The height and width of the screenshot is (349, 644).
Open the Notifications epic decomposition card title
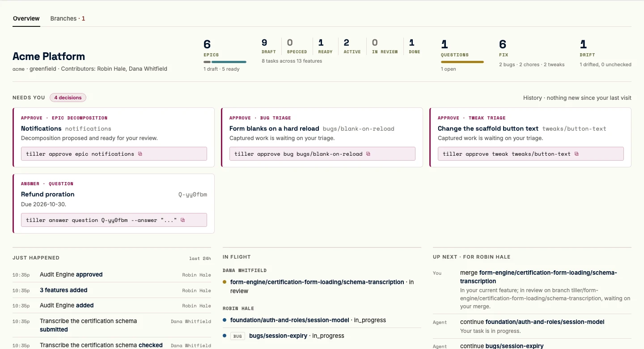point(41,128)
